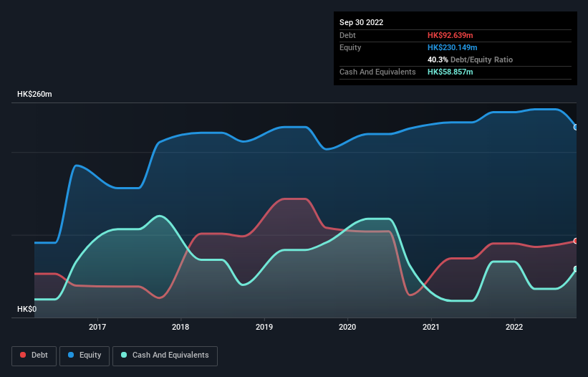Viewport: 588px width, 377px height.
Task: Click the HK$260m y-axis label
Action: click(x=34, y=94)
